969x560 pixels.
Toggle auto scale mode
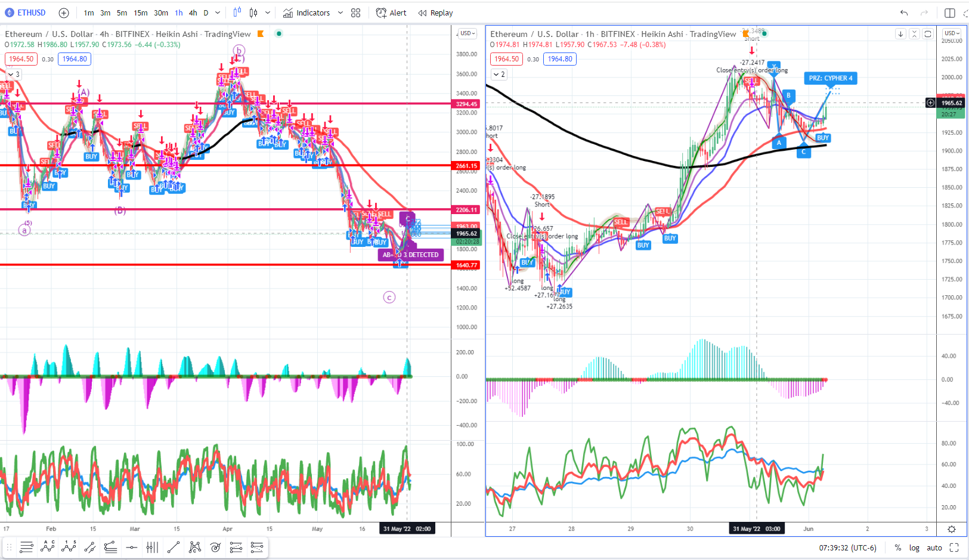click(x=934, y=547)
